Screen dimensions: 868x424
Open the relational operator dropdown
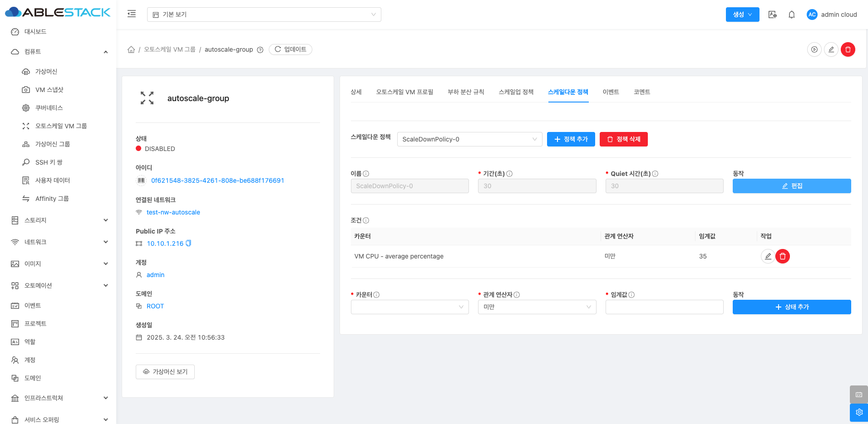[x=537, y=307]
